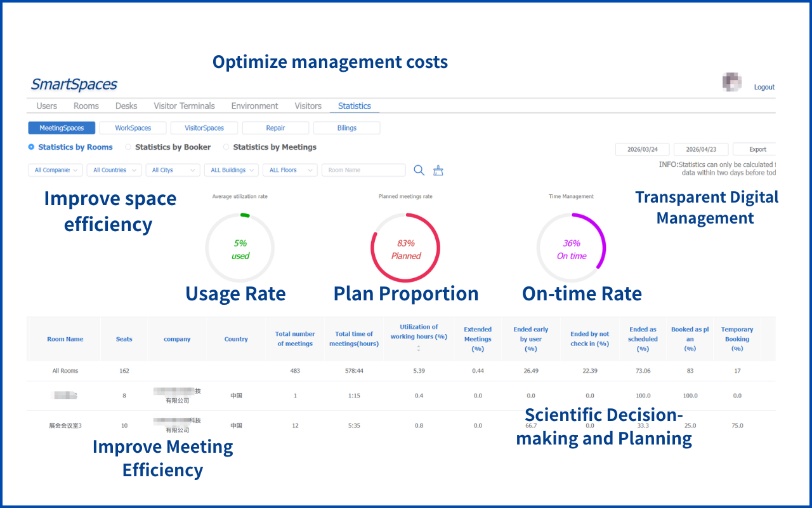
Task: Select Statistics by Booker radio button
Action: 128,147
